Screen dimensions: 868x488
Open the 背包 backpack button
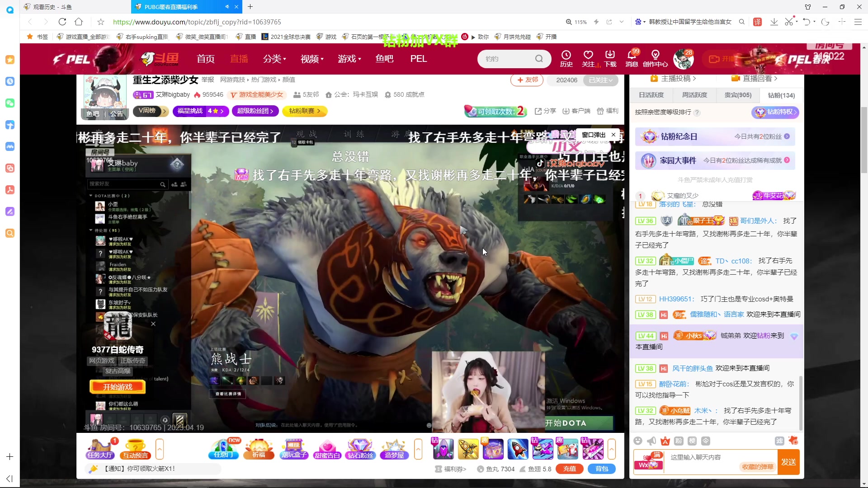click(x=602, y=469)
